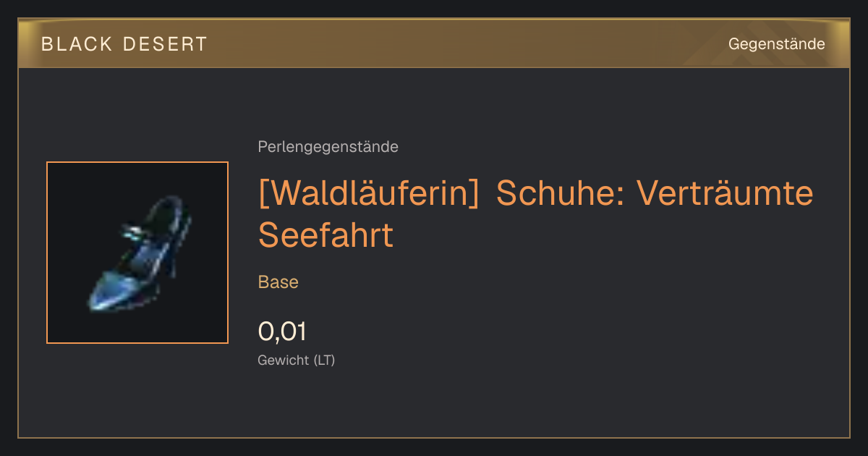The image size is (868, 456).
Task: Click the [Waldläuferin] class tag in title
Action: point(369,194)
